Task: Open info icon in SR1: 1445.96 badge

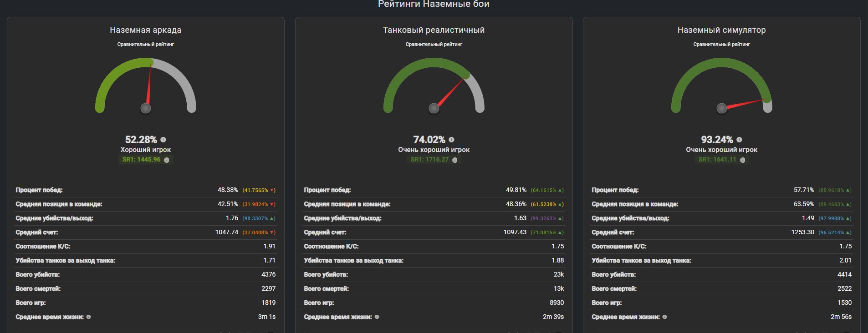Action: 167,160
